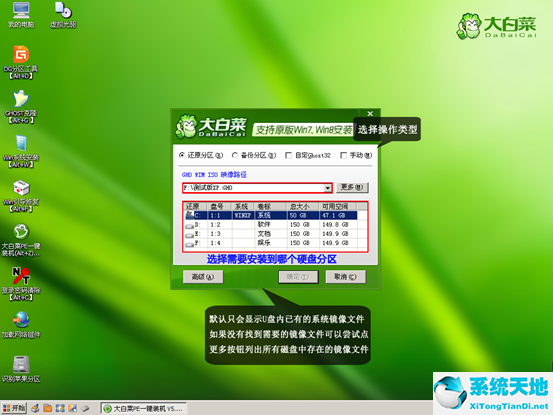Select the '1:3' partition cell
The width and height of the screenshot is (553, 415).
(x=219, y=234)
